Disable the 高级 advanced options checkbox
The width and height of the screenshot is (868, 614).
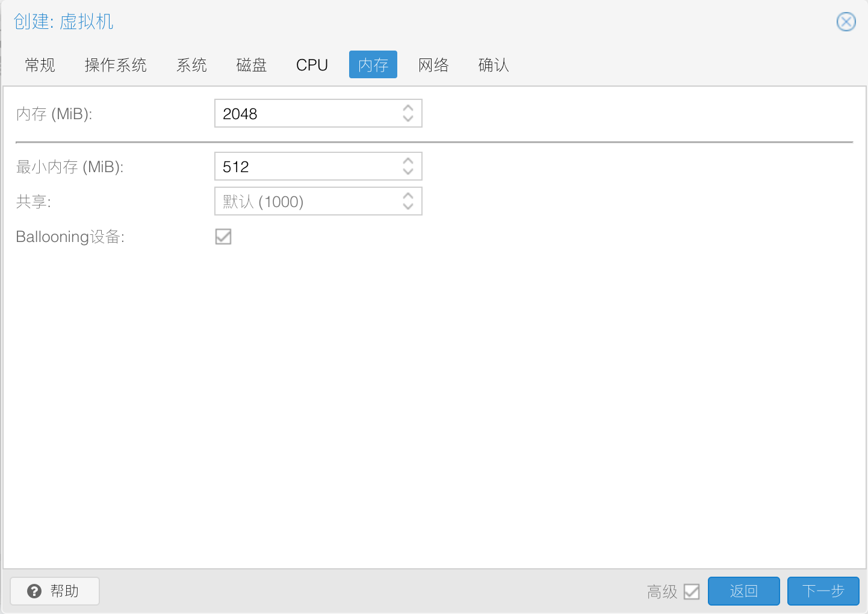(x=692, y=592)
